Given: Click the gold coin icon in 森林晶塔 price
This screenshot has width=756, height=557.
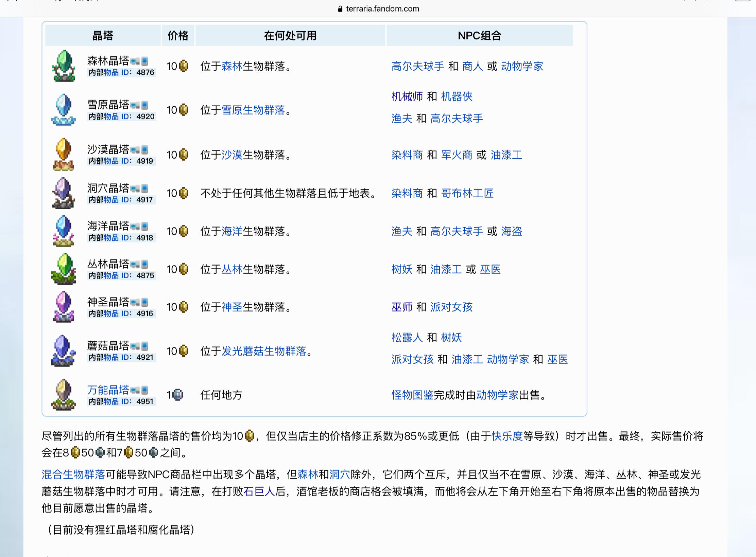Looking at the screenshot, I should point(184,66).
